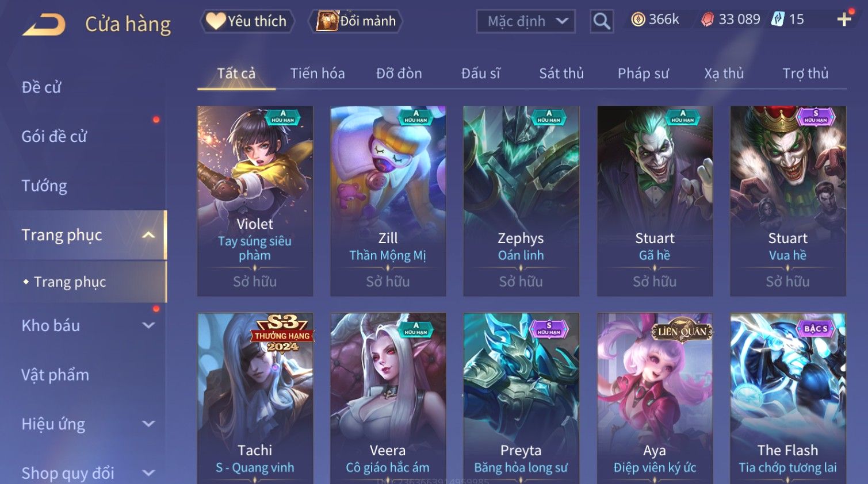Viewport: 868px width, 484px height.
Task: Tap the plus icon to add currency
Action: pyautogui.click(x=844, y=20)
